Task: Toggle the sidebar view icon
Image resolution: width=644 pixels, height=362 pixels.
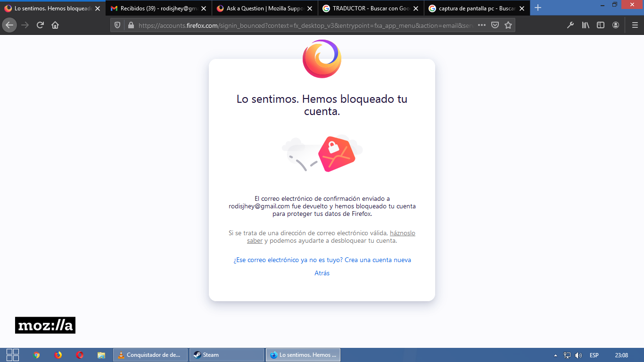Action: click(601, 25)
